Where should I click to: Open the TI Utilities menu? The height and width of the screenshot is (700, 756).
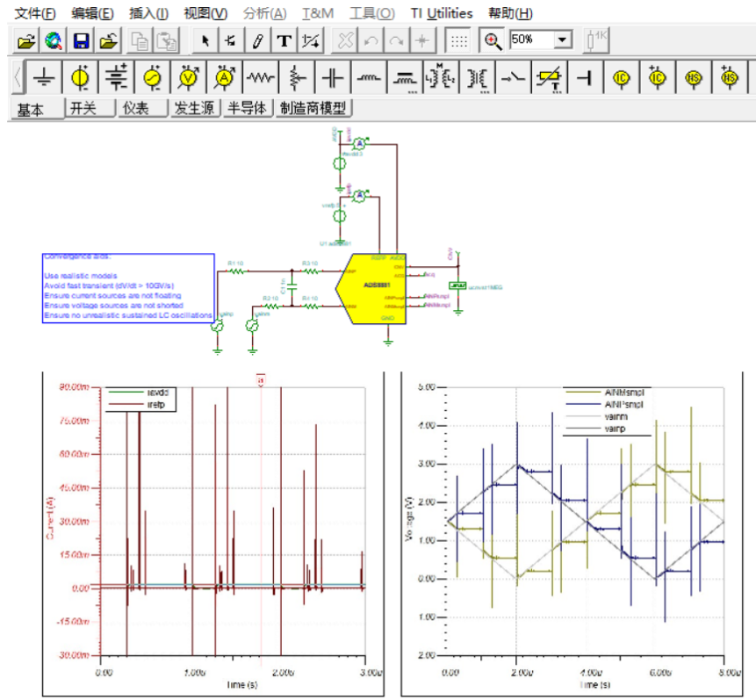(442, 13)
